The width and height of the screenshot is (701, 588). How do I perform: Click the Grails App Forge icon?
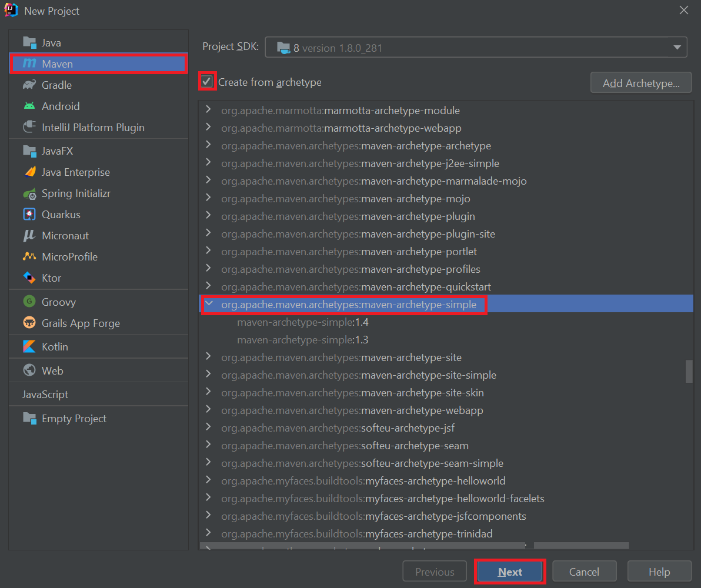pos(29,323)
